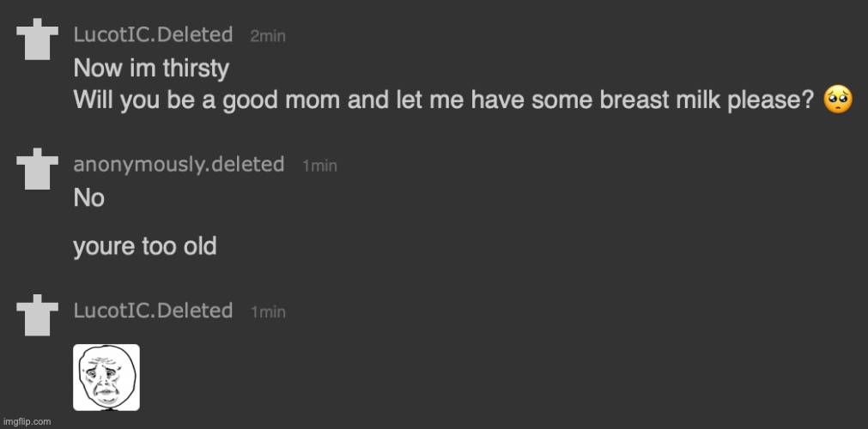Open the top LucotIC.Deleted username
Viewport: 868px width, 429px height.
pos(153,35)
